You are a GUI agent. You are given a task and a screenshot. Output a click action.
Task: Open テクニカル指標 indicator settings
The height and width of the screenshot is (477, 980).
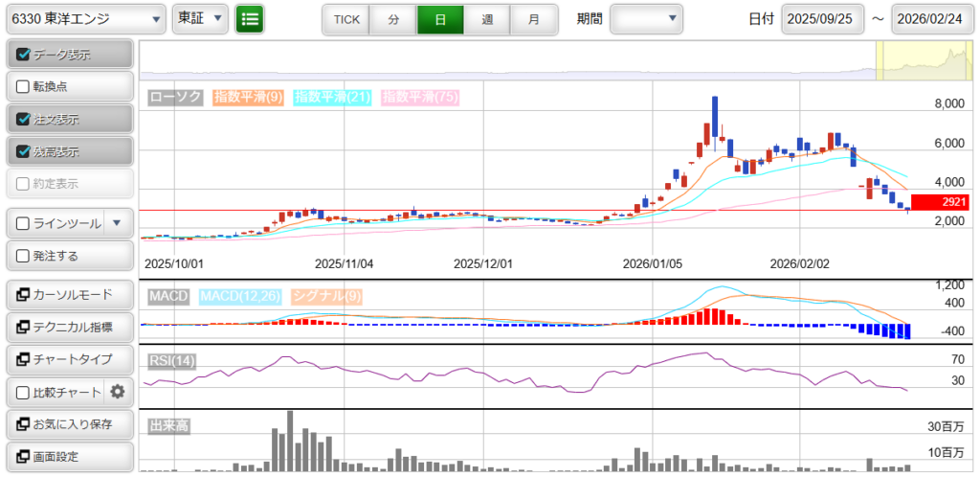(68, 327)
